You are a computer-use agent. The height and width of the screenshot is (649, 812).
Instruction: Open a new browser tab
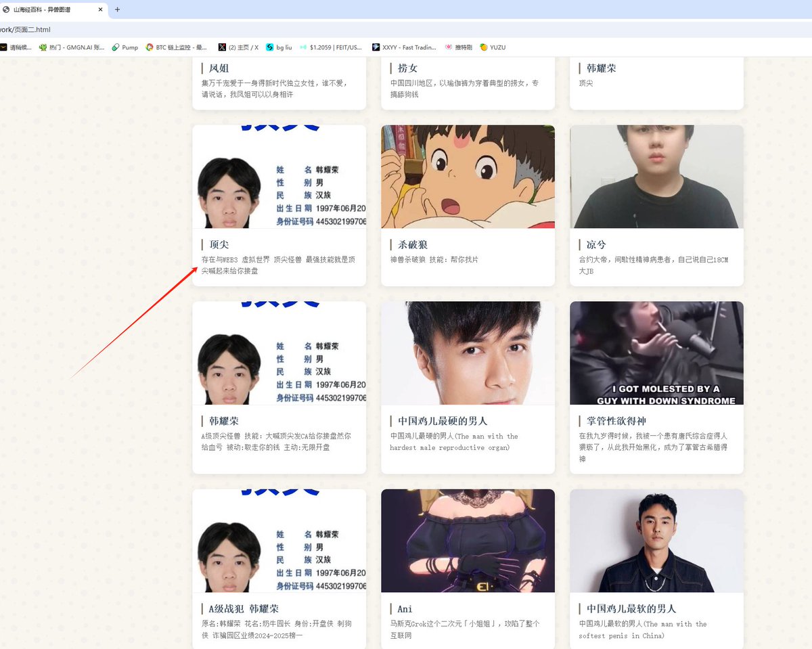[x=118, y=9]
